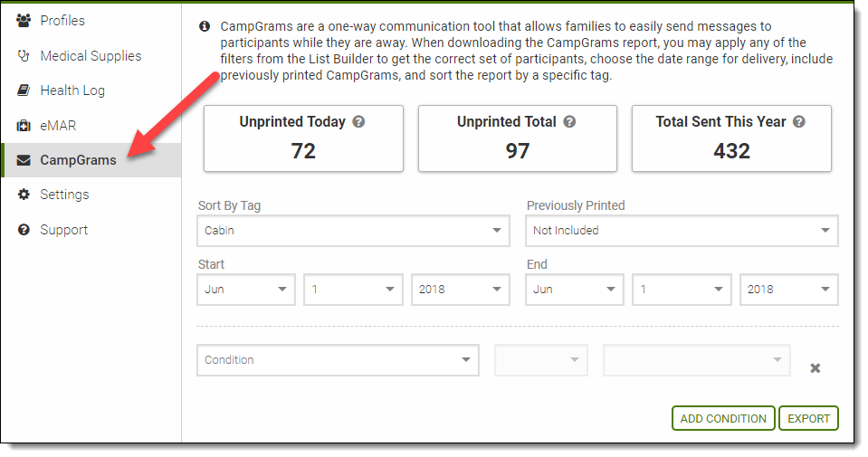Open the Start month dropdown
Screen dimensions: 868x457
coord(246,290)
